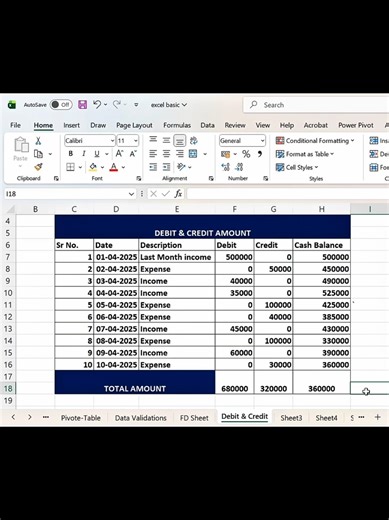The width and height of the screenshot is (389, 520).
Task: Open Number format dialog launcher
Action: click(265, 179)
